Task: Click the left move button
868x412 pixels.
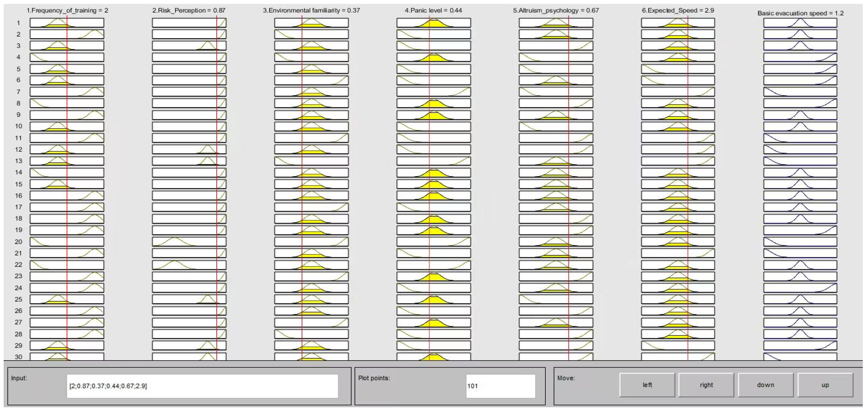Action: pyautogui.click(x=647, y=385)
